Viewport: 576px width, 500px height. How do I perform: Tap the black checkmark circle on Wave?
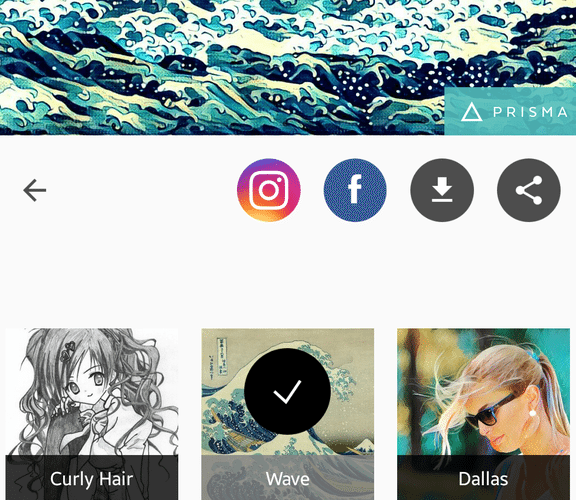(287, 392)
